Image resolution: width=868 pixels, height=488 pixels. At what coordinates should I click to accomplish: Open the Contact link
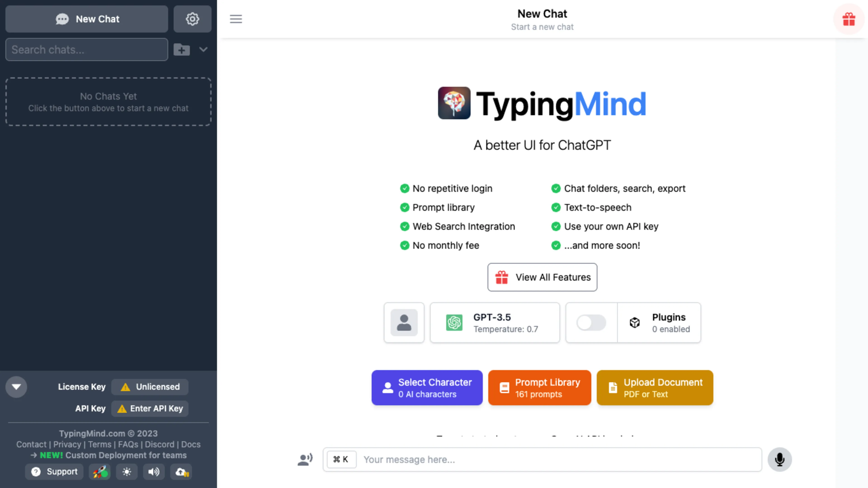tap(31, 444)
